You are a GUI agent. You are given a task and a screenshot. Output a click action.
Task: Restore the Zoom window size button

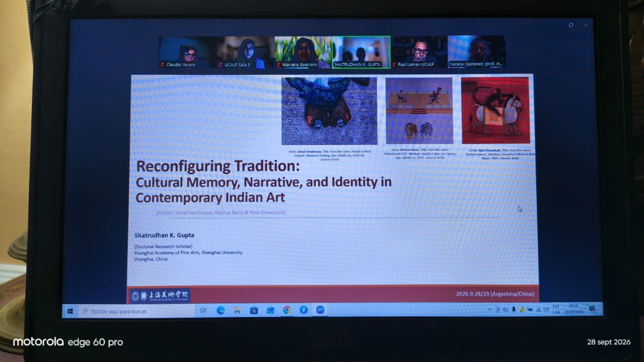[x=571, y=25]
